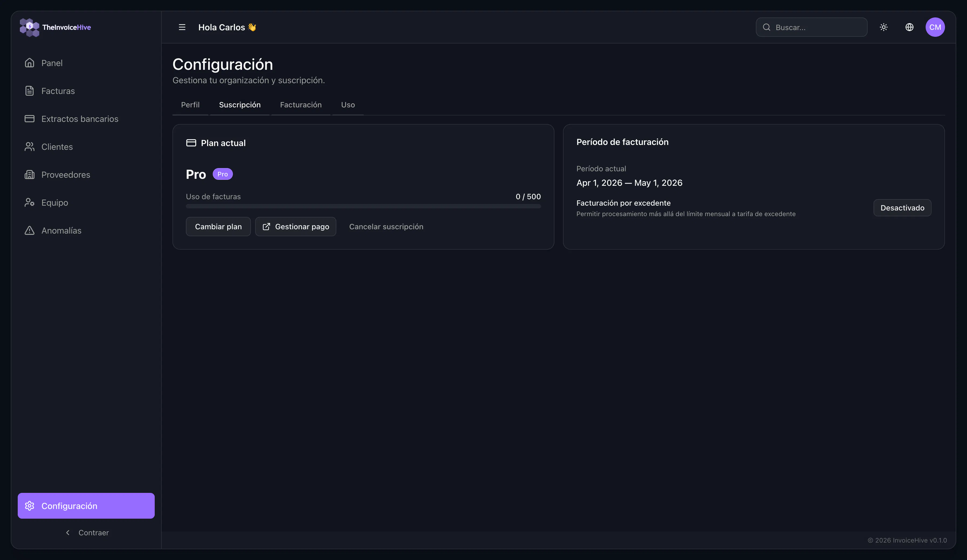
Task: Click the Gestionar pago button
Action: (x=296, y=227)
